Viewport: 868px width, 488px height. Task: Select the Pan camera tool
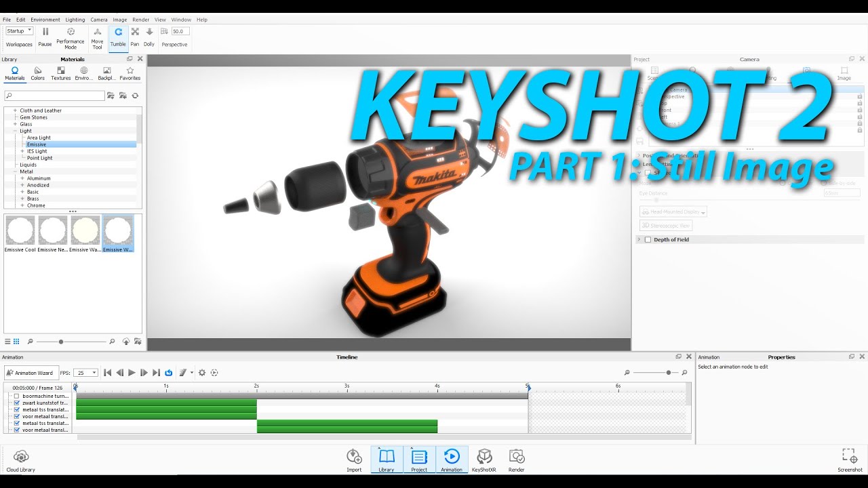[135, 37]
